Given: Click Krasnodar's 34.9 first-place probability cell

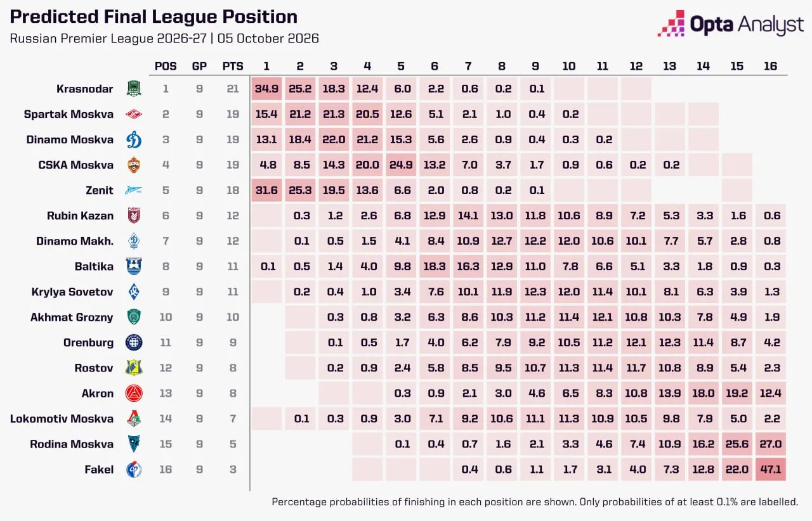Looking at the screenshot, I should point(268,89).
